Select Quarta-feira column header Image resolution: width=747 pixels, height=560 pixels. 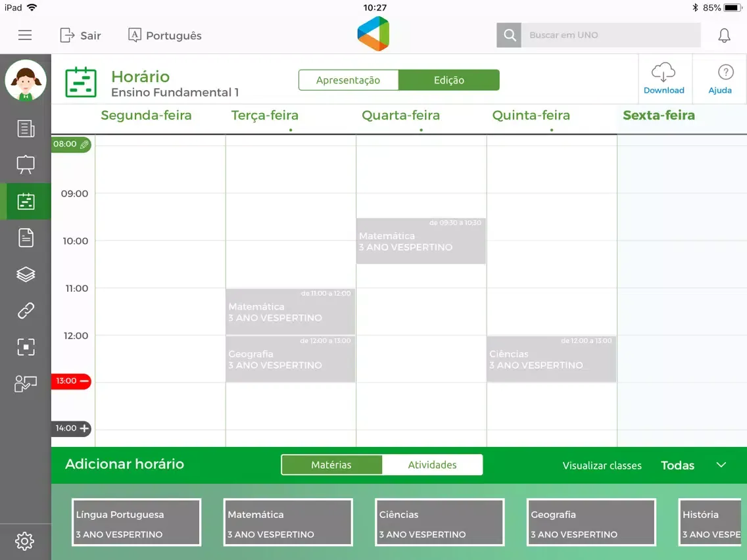pos(400,115)
